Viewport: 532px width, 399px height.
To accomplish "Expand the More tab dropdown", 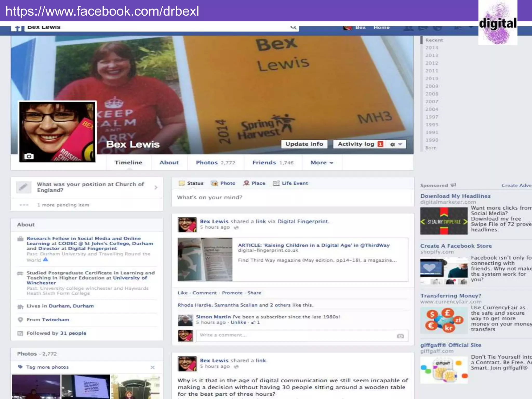I will click(x=322, y=163).
